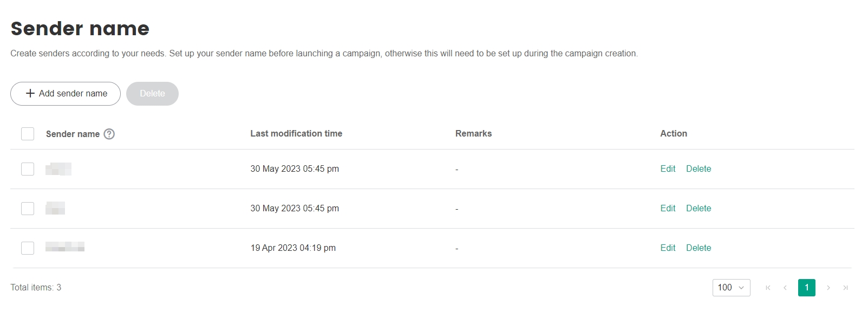Check the first sender row checkbox
868x311 pixels.
(x=28, y=169)
